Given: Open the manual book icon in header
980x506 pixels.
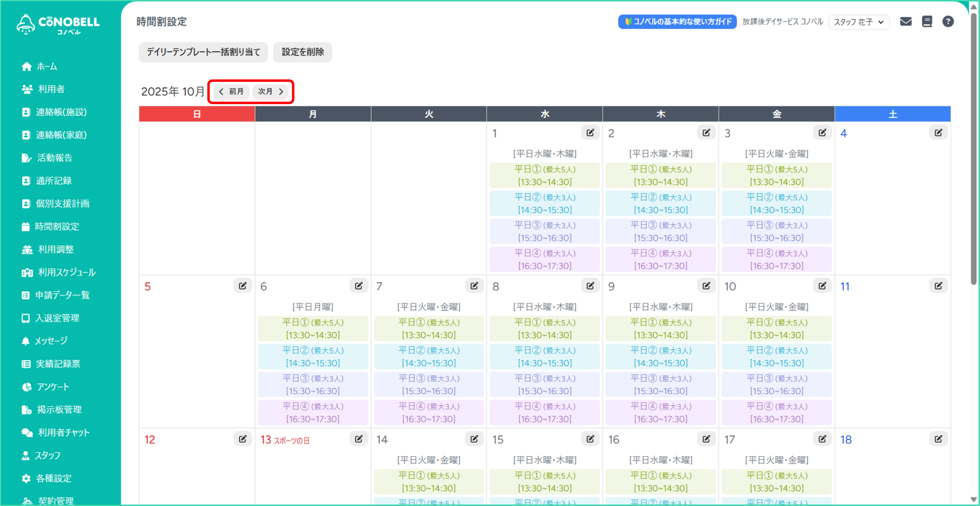Looking at the screenshot, I should [927, 21].
